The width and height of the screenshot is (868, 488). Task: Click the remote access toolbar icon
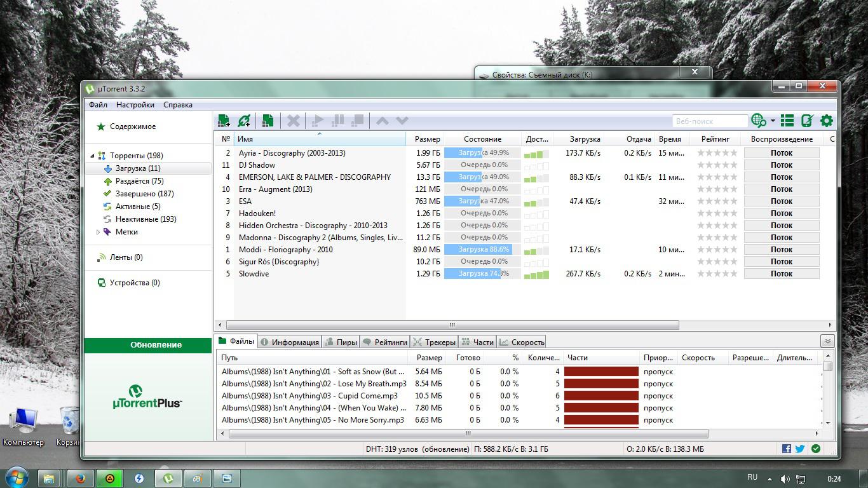tap(807, 121)
